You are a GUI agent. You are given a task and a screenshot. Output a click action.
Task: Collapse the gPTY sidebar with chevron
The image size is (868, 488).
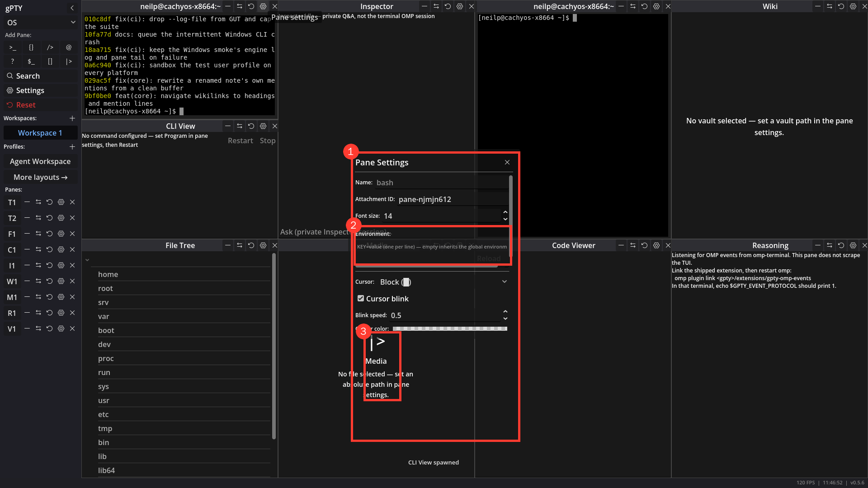(72, 8)
